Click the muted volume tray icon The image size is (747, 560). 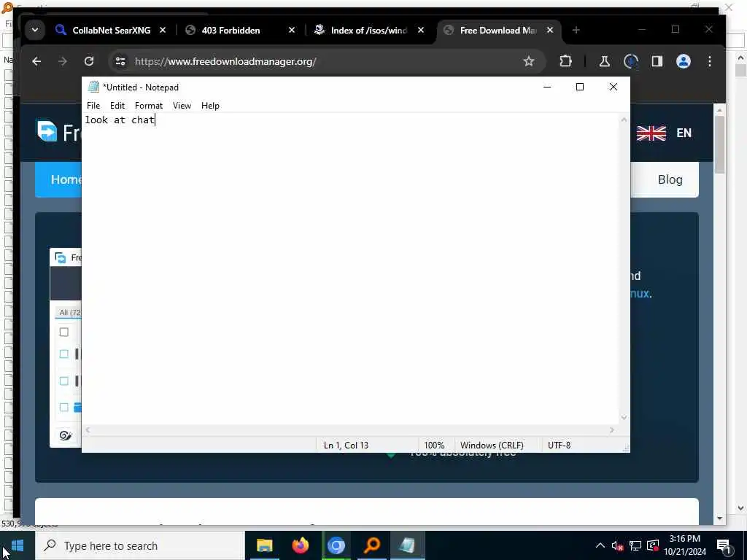pyautogui.click(x=617, y=546)
